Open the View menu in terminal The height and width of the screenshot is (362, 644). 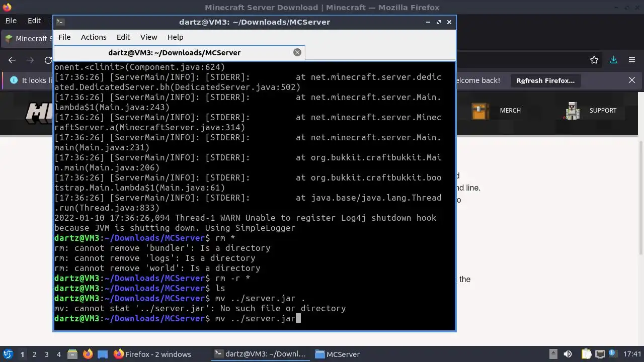point(148,37)
